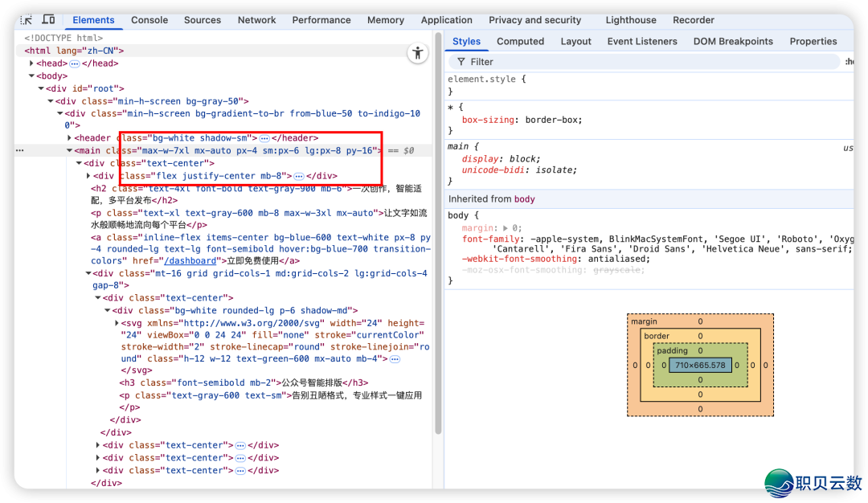
Task: Click the font-family declaration in body rule
Action: pyautogui.click(x=657, y=244)
